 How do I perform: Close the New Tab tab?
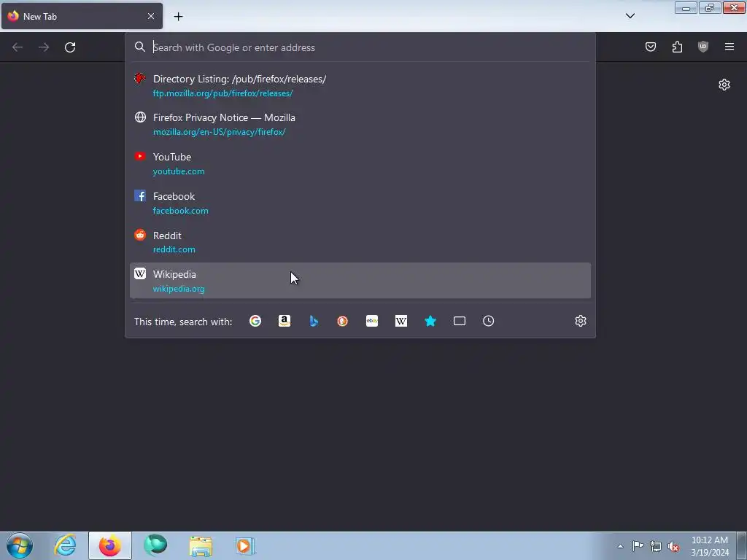tap(151, 16)
